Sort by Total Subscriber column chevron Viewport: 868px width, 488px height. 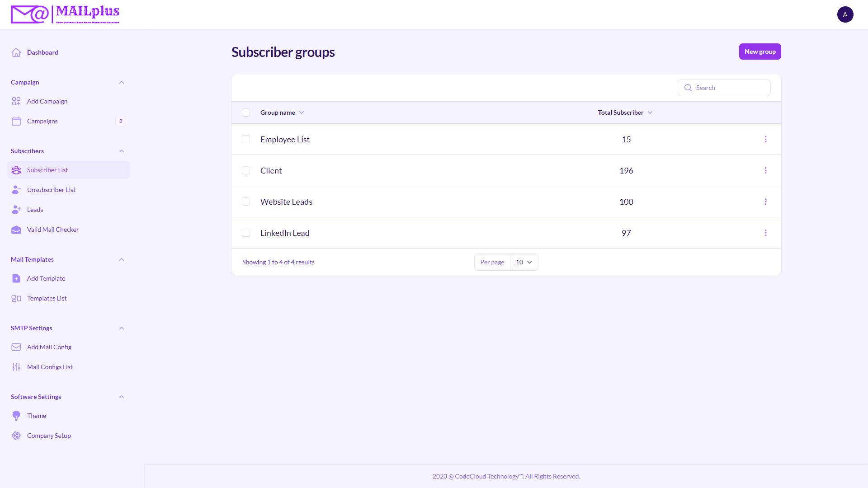[650, 113]
